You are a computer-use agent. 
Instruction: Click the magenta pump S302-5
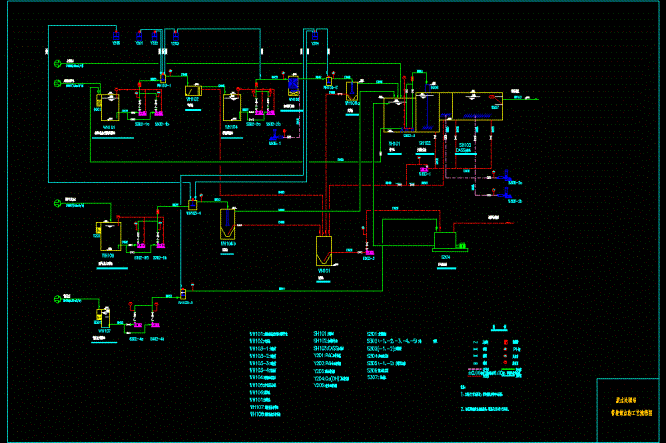pyautogui.click(x=369, y=253)
